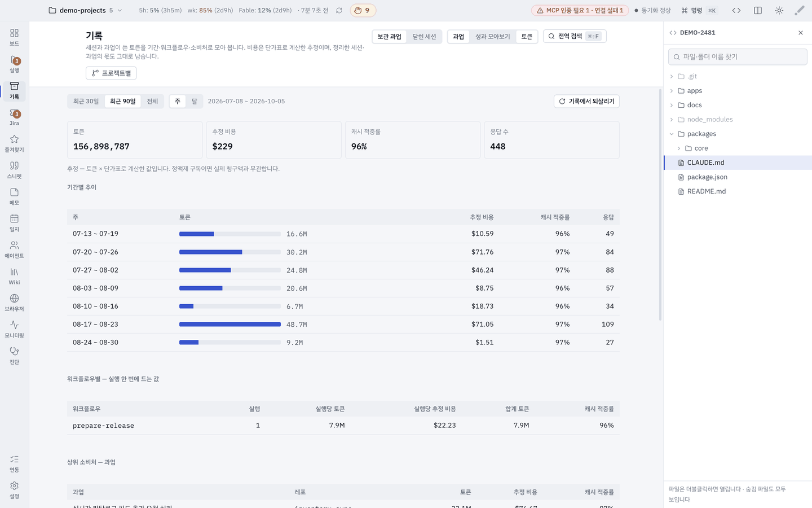Click the code brackets icon in top bar

point(736,10)
